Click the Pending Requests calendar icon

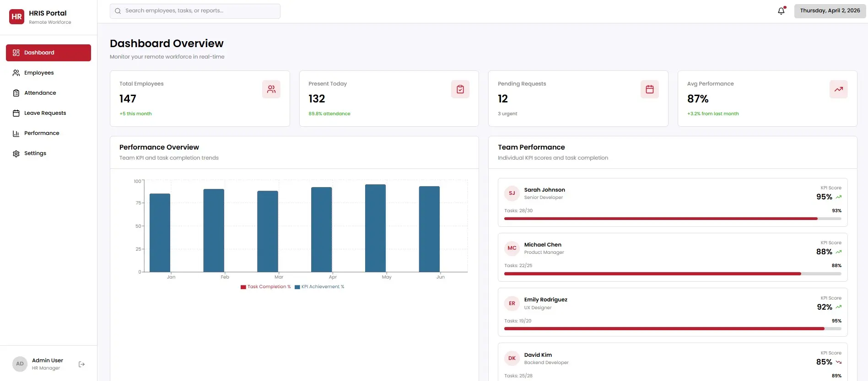649,89
